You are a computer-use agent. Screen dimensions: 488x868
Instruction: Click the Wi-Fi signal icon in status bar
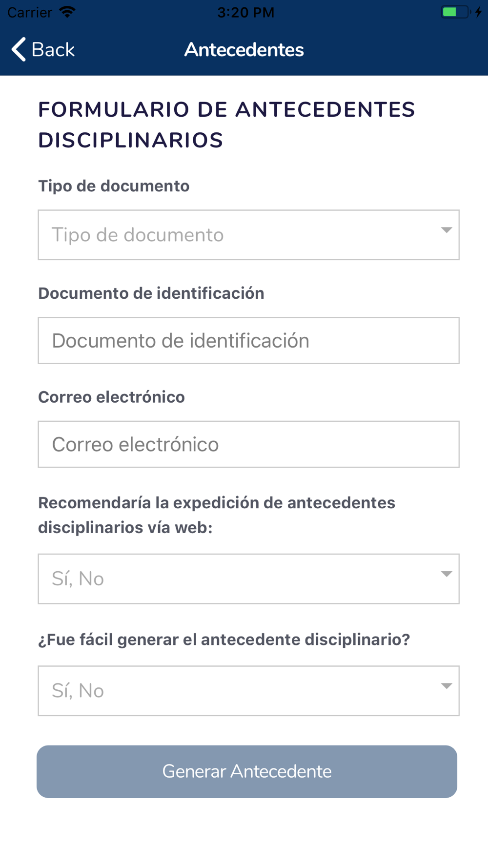click(67, 12)
